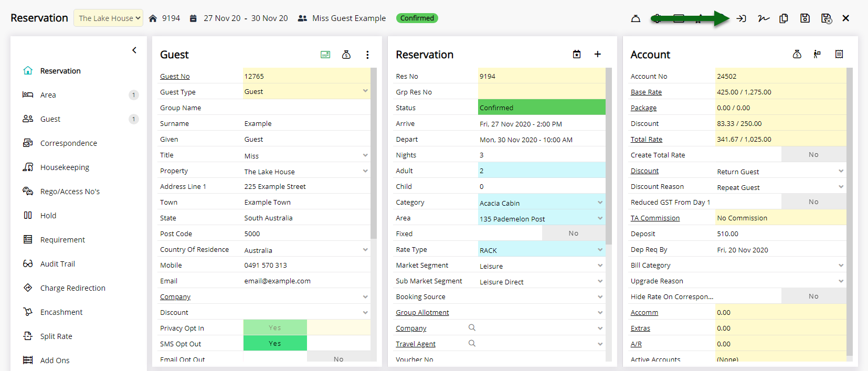Click the TA Commission link

(655, 218)
